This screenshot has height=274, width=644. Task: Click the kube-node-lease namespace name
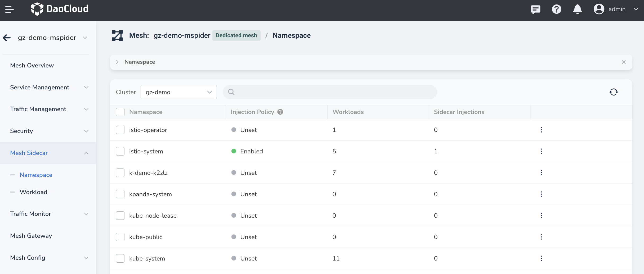pyautogui.click(x=153, y=216)
